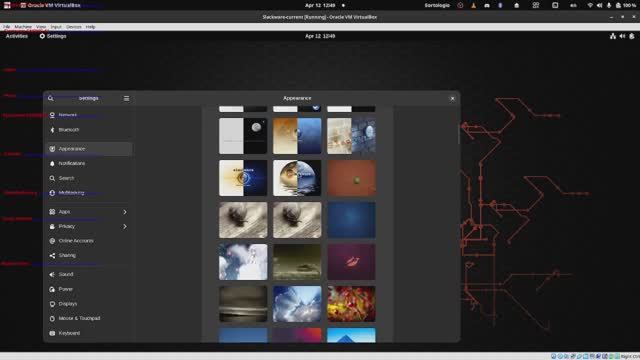This screenshot has height=360, width=640.
Task: Select the orange and blue split wallpaper
Action: [297, 136]
